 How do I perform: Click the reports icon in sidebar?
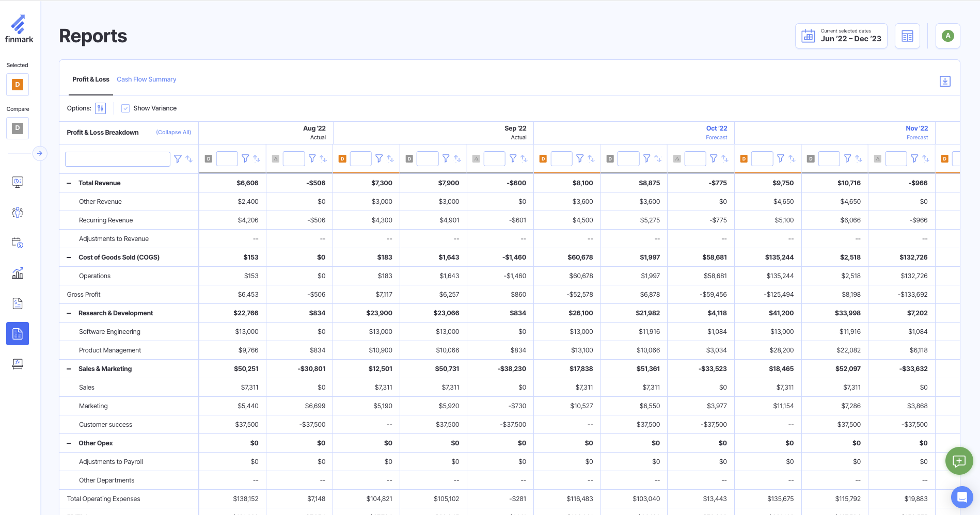[x=18, y=334]
